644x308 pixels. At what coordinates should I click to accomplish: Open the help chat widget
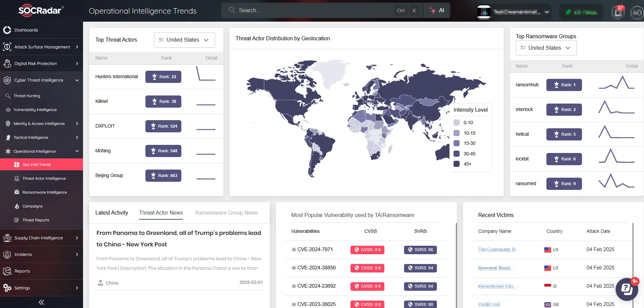(627, 289)
